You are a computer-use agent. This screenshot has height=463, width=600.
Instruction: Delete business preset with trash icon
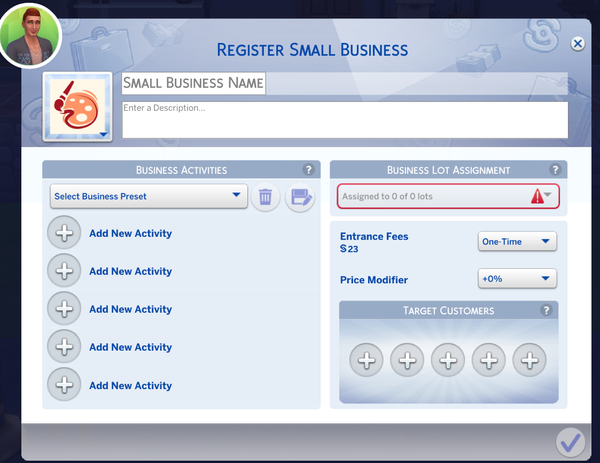coord(264,197)
